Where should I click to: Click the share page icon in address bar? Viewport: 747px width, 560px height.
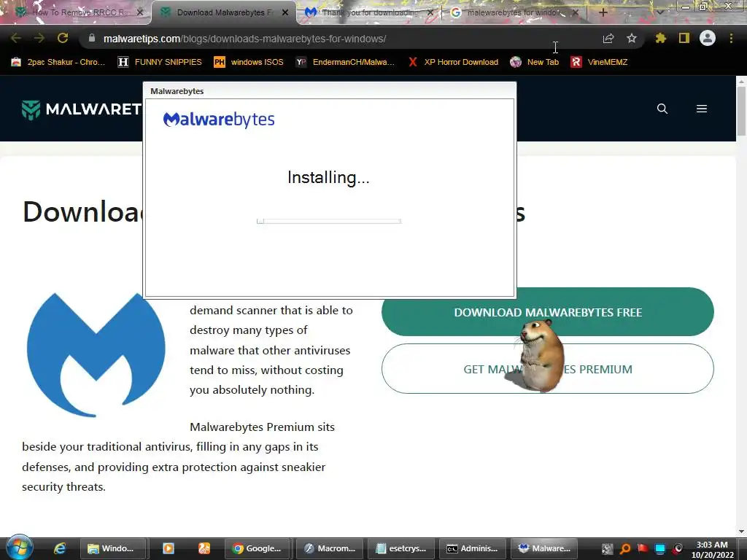pyautogui.click(x=608, y=38)
